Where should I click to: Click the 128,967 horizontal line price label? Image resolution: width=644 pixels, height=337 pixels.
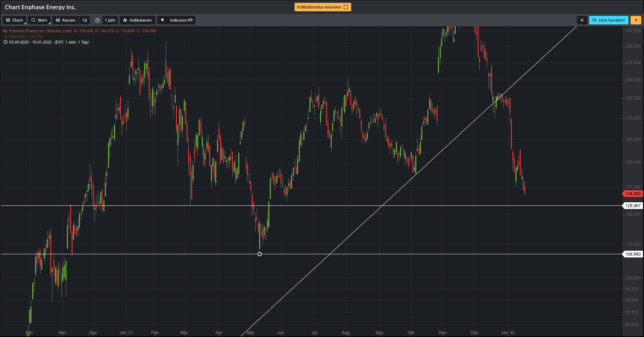tap(633, 206)
